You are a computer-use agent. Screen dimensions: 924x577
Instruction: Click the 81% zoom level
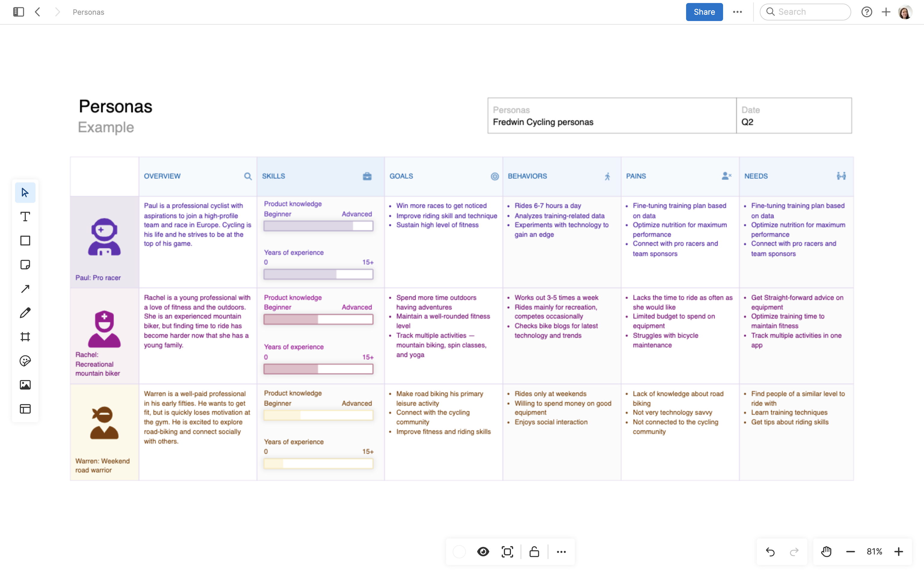(x=874, y=551)
